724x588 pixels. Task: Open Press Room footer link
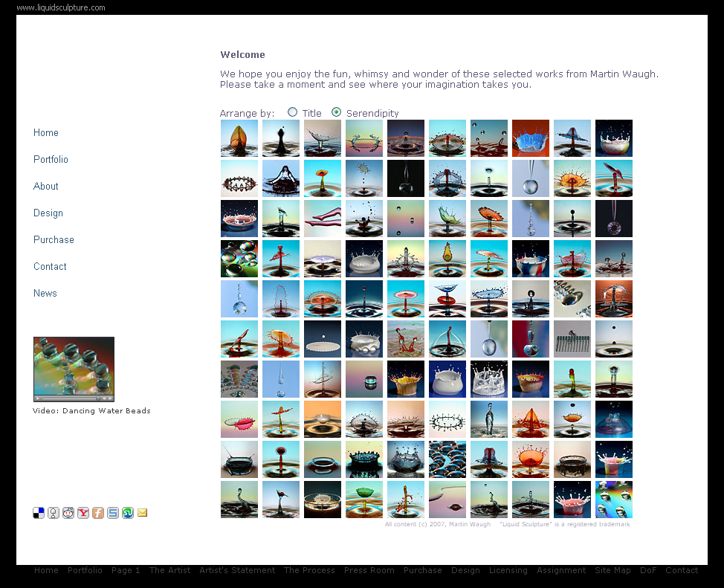(x=369, y=570)
